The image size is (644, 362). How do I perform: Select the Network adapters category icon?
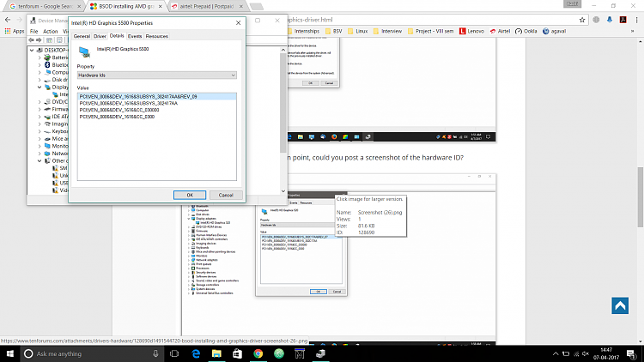[47, 154]
